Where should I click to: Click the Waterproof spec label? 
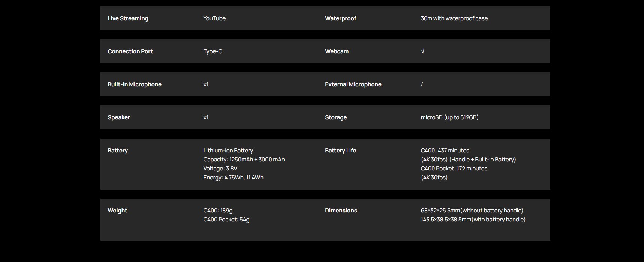point(340,18)
